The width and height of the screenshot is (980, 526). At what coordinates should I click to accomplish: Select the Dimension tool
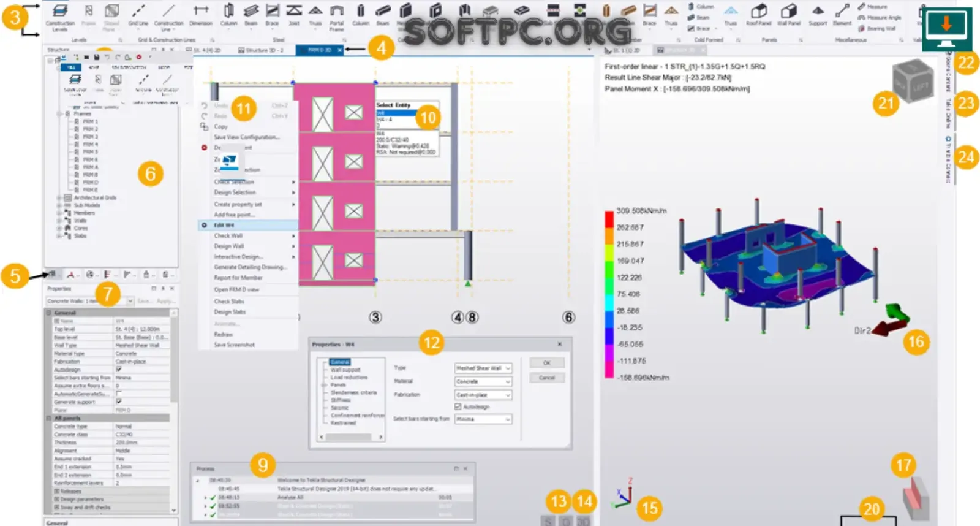(x=200, y=15)
